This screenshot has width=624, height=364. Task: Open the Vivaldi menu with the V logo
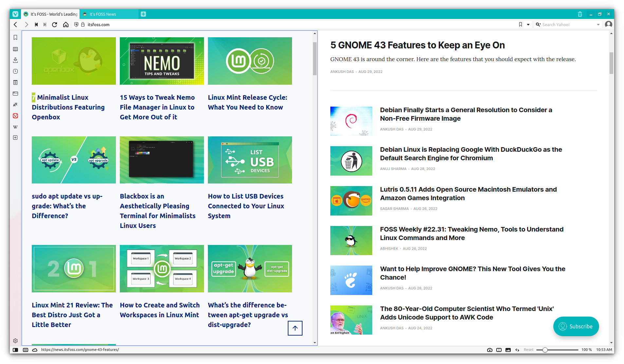[x=15, y=14]
